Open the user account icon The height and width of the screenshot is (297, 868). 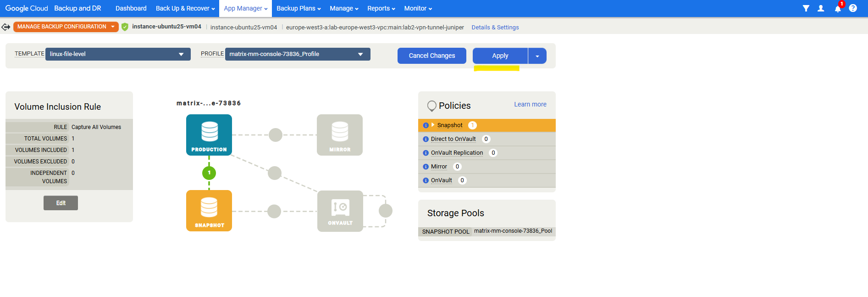pyautogui.click(x=821, y=8)
